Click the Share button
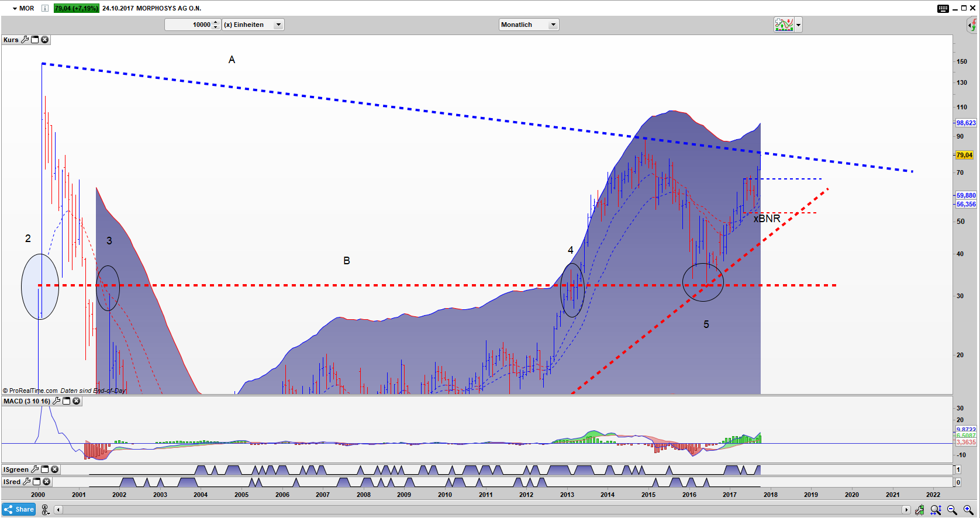The height and width of the screenshot is (518, 980). (19, 509)
